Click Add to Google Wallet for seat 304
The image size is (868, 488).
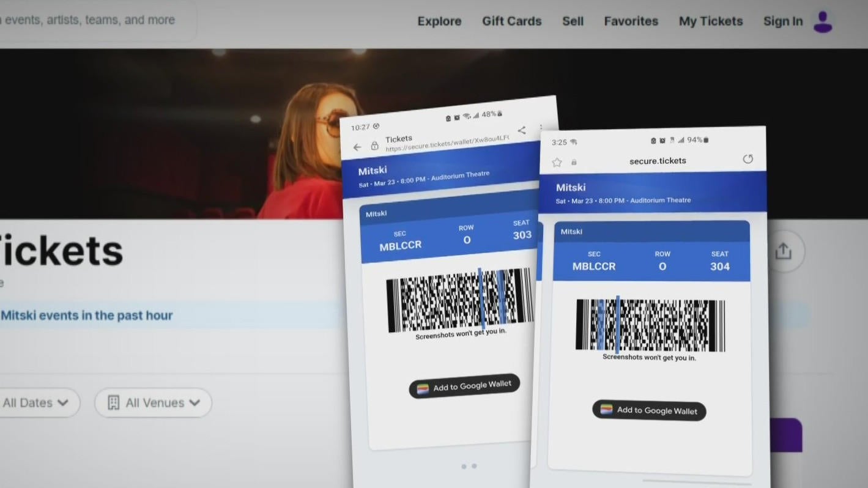[x=648, y=410]
